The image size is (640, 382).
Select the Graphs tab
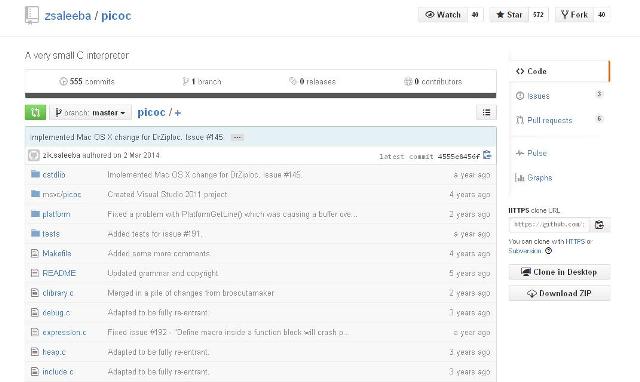[x=560, y=178]
